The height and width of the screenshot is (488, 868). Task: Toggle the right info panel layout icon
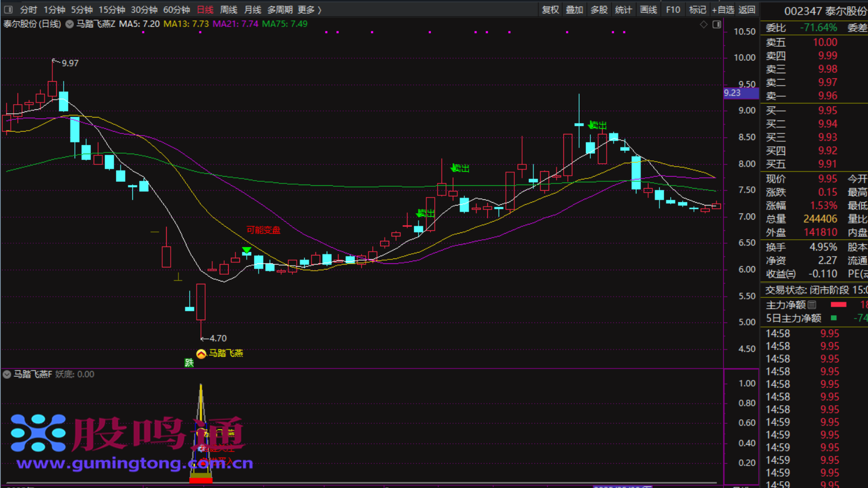pyautogui.click(x=716, y=24)
